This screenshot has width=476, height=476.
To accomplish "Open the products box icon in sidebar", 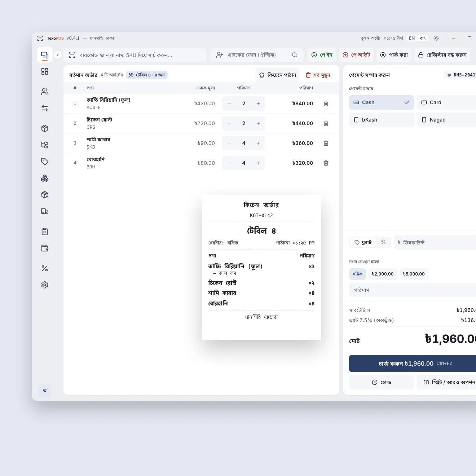I will pos(45,128).
